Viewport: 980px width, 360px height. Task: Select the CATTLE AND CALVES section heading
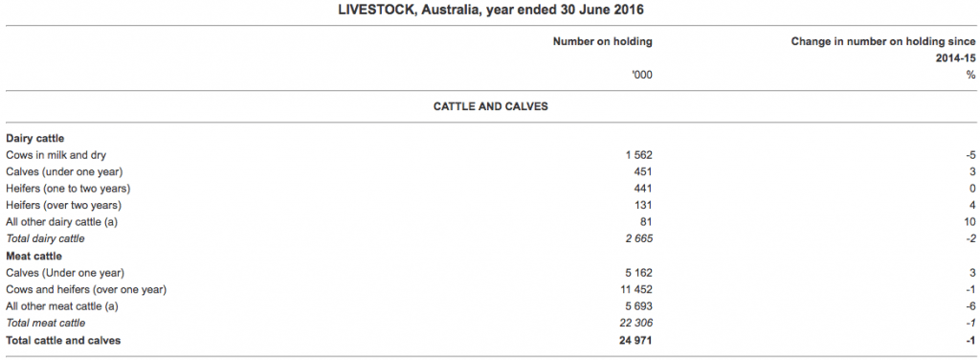coord(491,107)
